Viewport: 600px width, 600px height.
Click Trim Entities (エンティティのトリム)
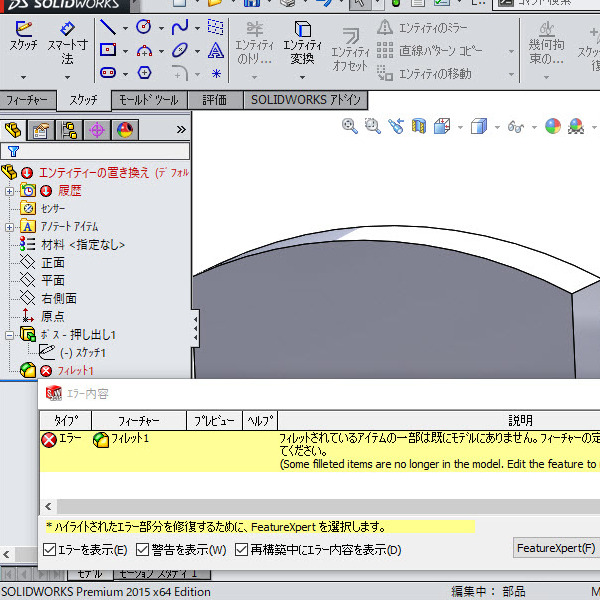254,43
